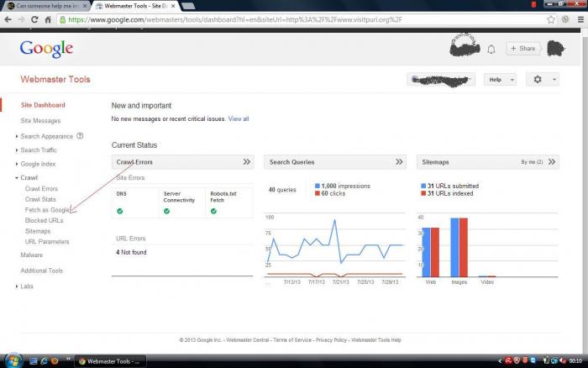This screenshot has width=588, height=368.
Task: Open the settings gear icon
Action: [538, 80]
